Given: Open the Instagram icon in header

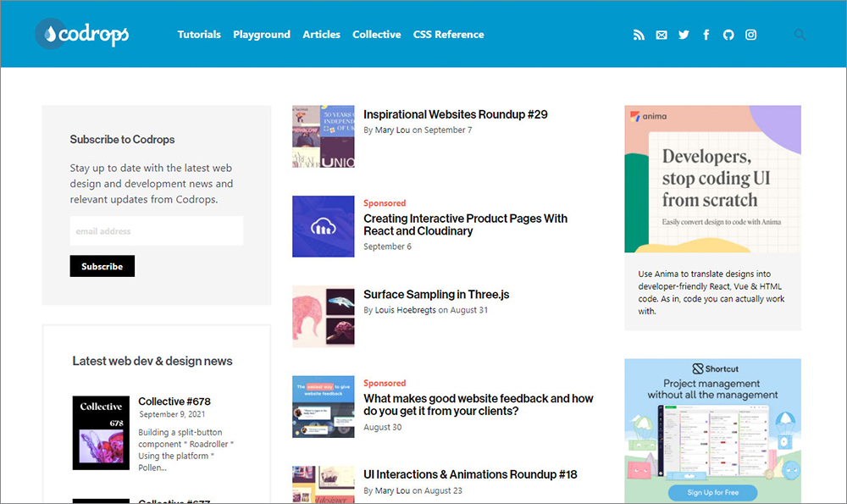Looking at the screenshot, I should (x=750, y=35).
